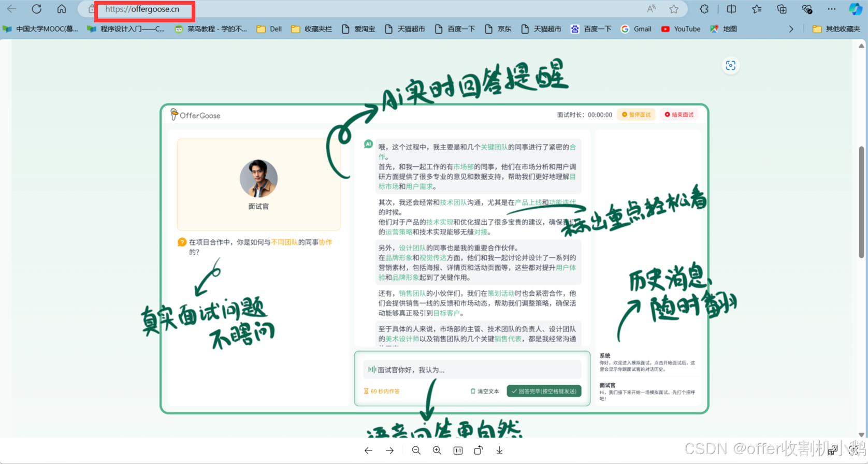Click the interviewer avatar photo
This screenshot has height=464, width=868.
pyautogui.click(x=258, y=179)
